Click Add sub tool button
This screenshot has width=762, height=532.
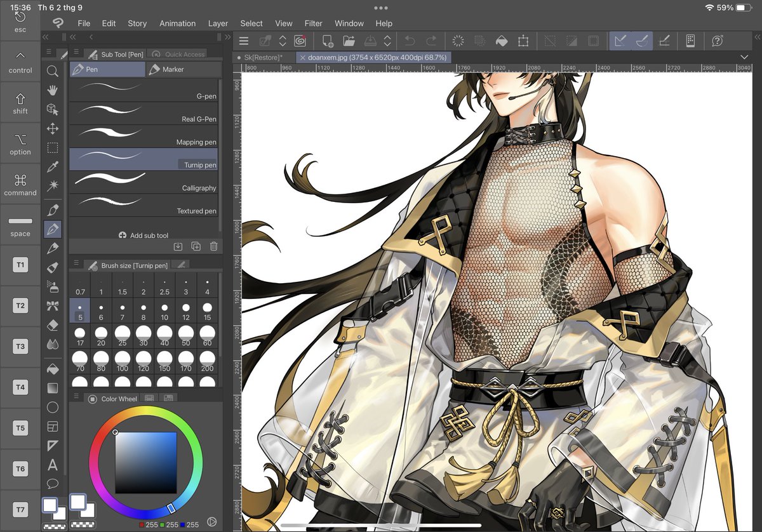click(144, 235)
